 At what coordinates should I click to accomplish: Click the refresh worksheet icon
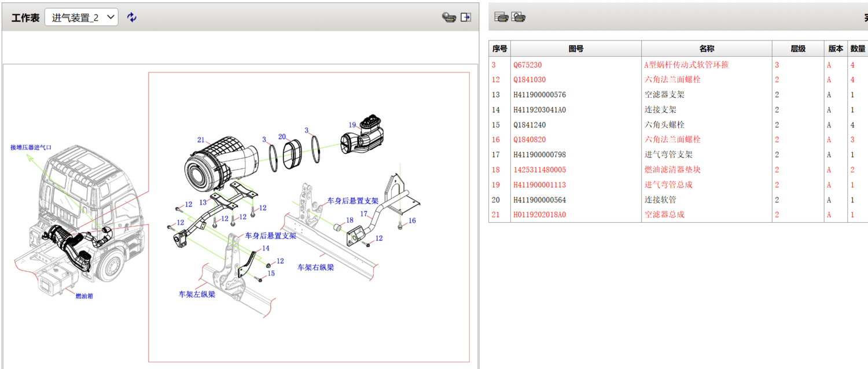coord(131,17)
